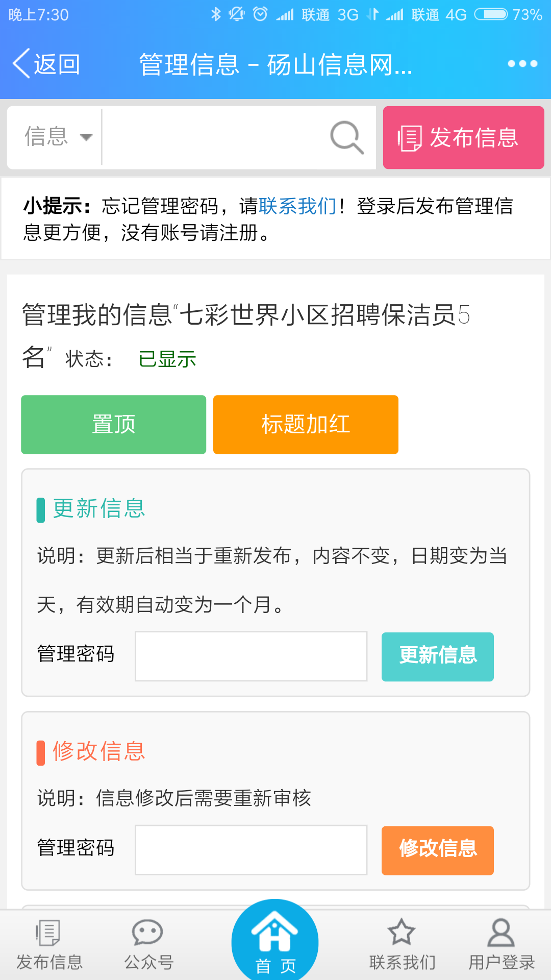This screenshot has width=551, height=980.
Task: Click the magnifier search icon
Action: (x=347, y=137)
